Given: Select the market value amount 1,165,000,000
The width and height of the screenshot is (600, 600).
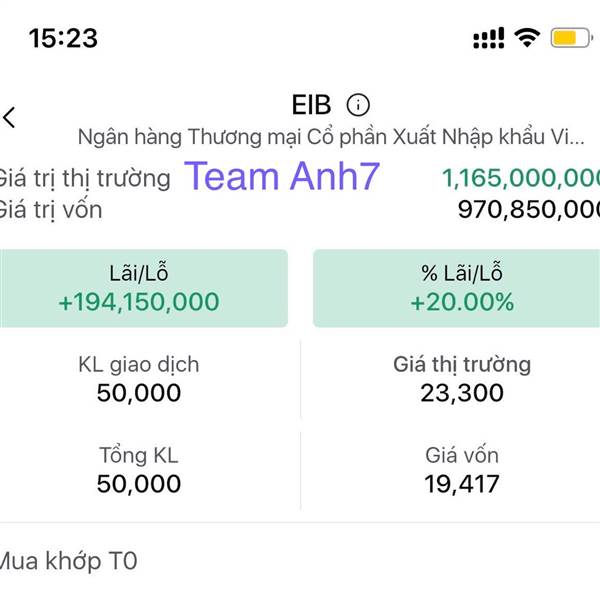Looking at the screenshot, I should 521,178.
